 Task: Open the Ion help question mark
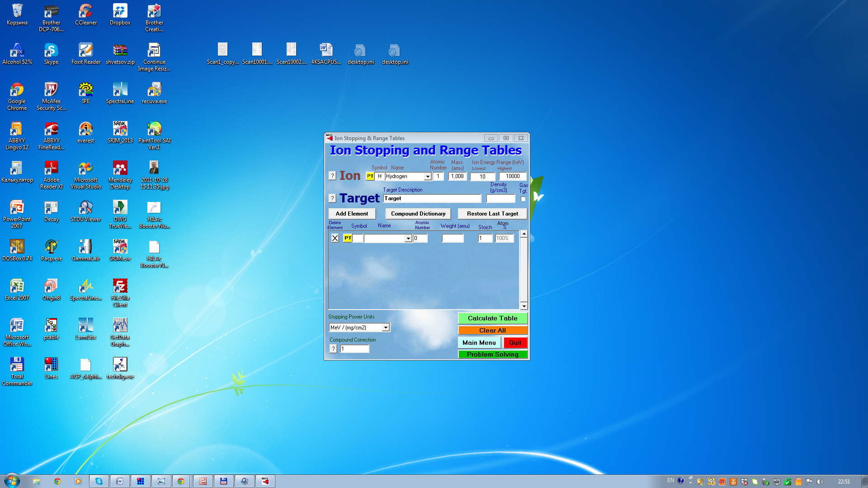coord(332,176)
